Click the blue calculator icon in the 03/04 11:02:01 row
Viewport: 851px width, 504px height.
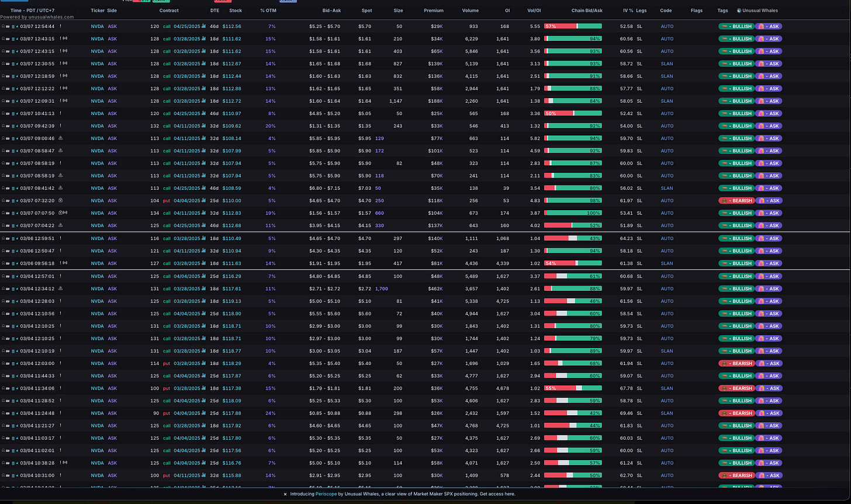pyautogui.click(x=12, y=450)
